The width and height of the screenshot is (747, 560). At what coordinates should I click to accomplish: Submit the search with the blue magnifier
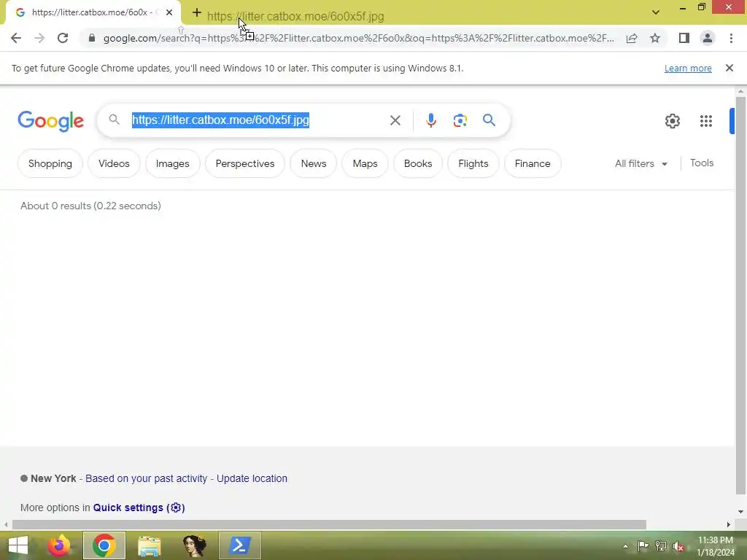coord(489,120)
